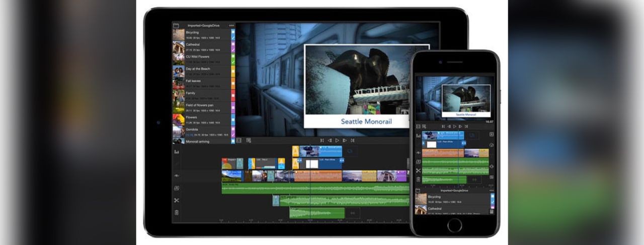Open Imported+GoogleDrive source selector on the iPhone
Viewport: 644px width, 245px height.
tap(454, 191)
